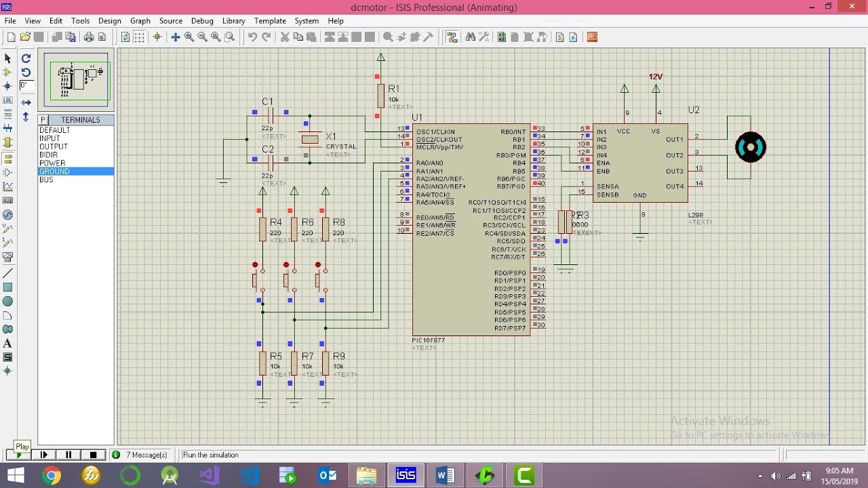Select the 2D text tool
This screenshot has height=488, width=868.
click(x=7, y=344)
